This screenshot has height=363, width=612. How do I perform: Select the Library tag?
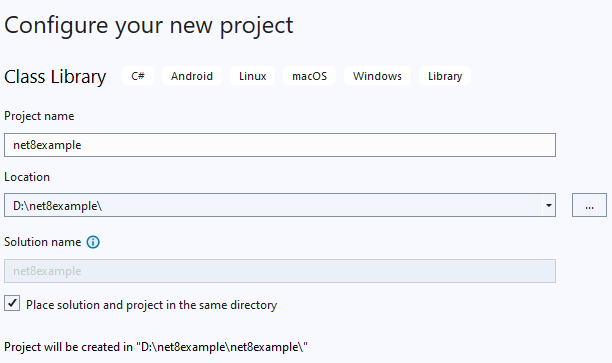445,76
